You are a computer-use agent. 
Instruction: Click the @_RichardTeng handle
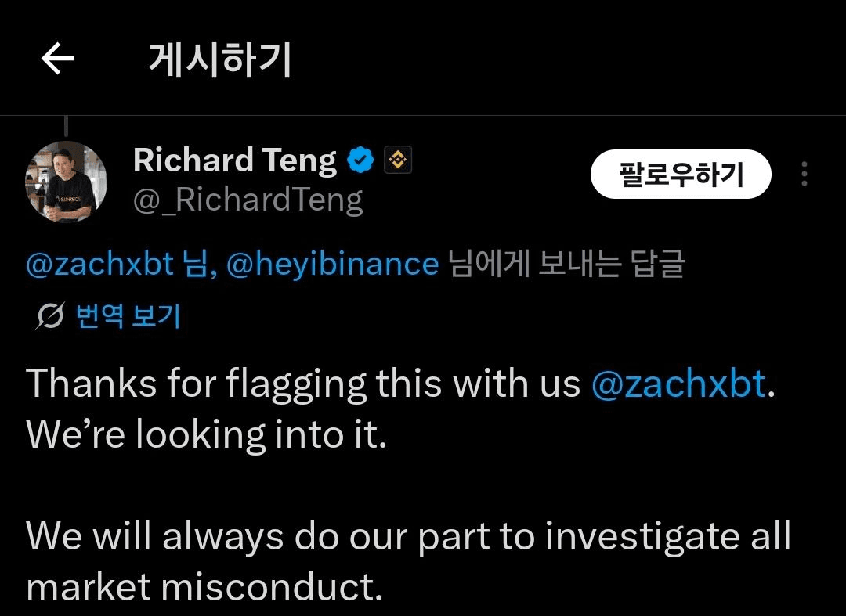[x=248, y=200]
